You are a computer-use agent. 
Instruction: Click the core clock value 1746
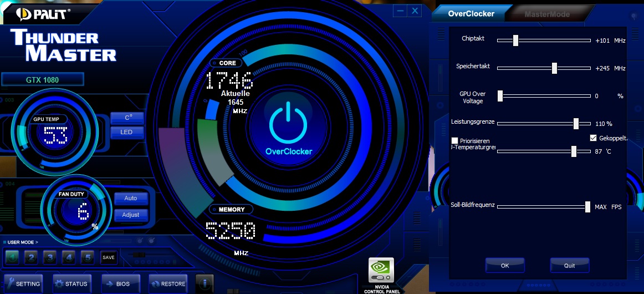click(x=229, y=80)
